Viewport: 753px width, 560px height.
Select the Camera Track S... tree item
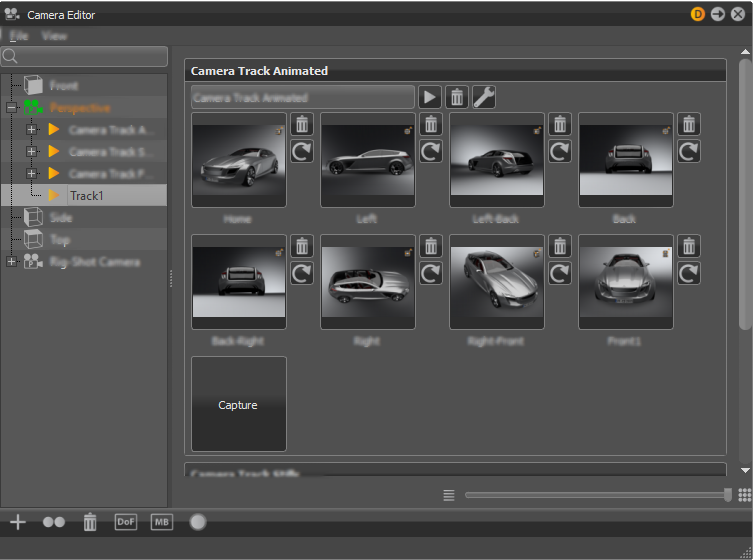pyautogui.click(x=111, y=152)
